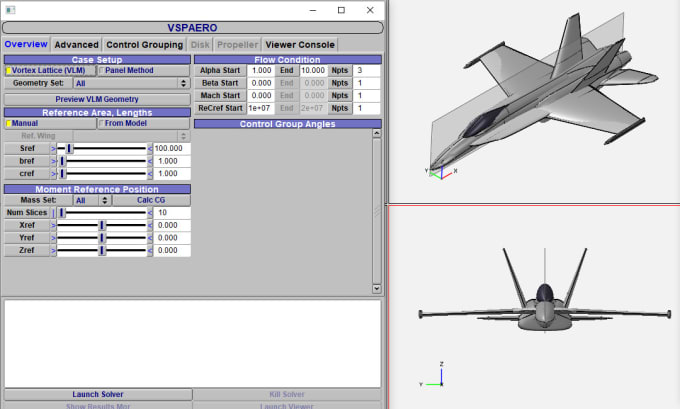Click the Zref slider handle
This screenshot has width=680, height=409.
pyautogui.click(x=102, y=250)
